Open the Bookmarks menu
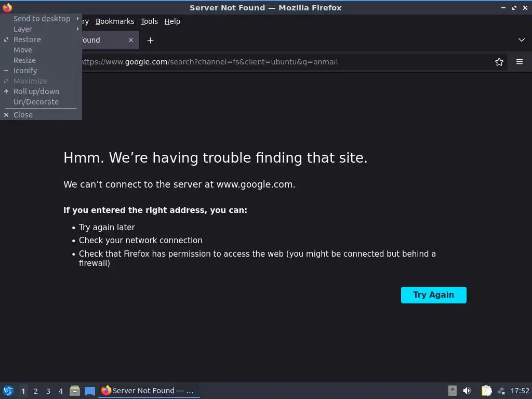 (x=115, y=21)
